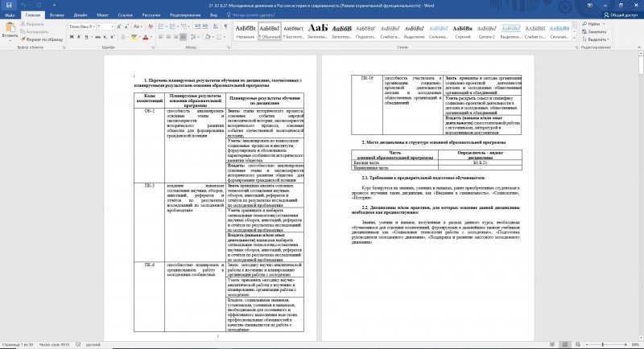The height and width of the screenshot is (349, 644).
Task: Open the change case Aa dropdown
Action: point(138,27)
